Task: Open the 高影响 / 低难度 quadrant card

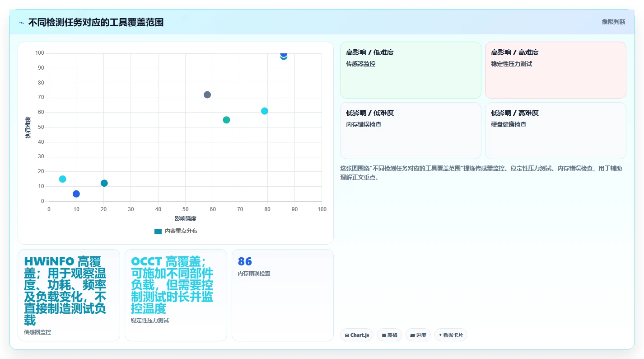Action: pos(411,70)
